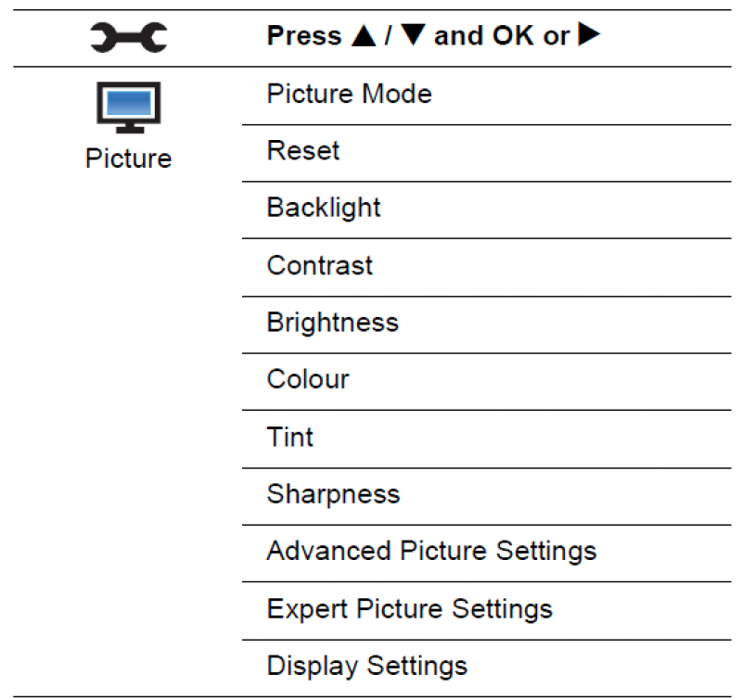
Task: Click the Picture label under monitor icon
Action: (128, 158)
